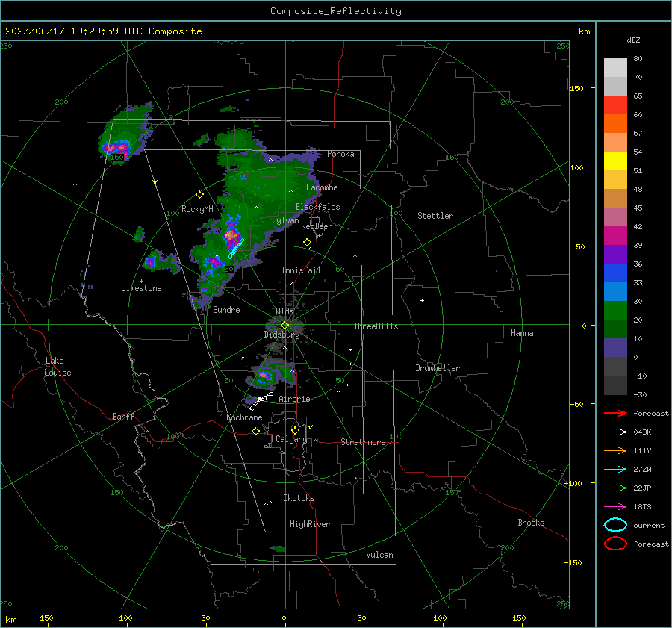Click the Composite_Reflectivity title

(336, 11)
